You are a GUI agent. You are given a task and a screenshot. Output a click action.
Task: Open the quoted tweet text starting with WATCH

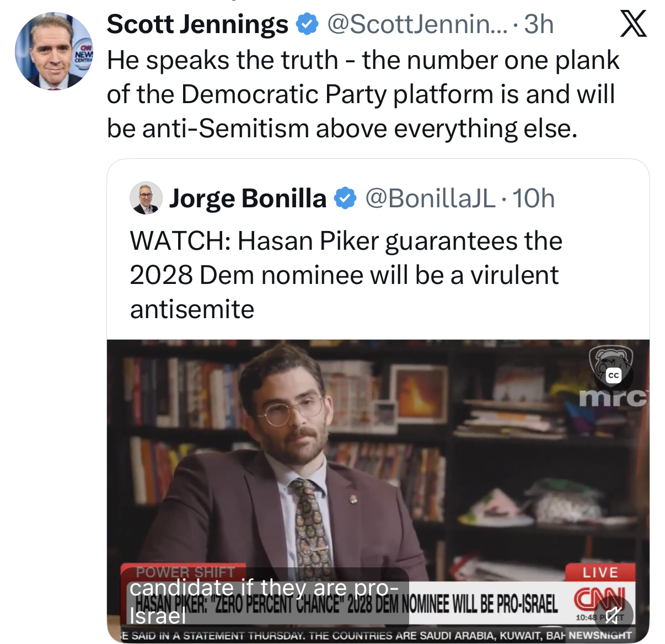(x=346, y=275)
